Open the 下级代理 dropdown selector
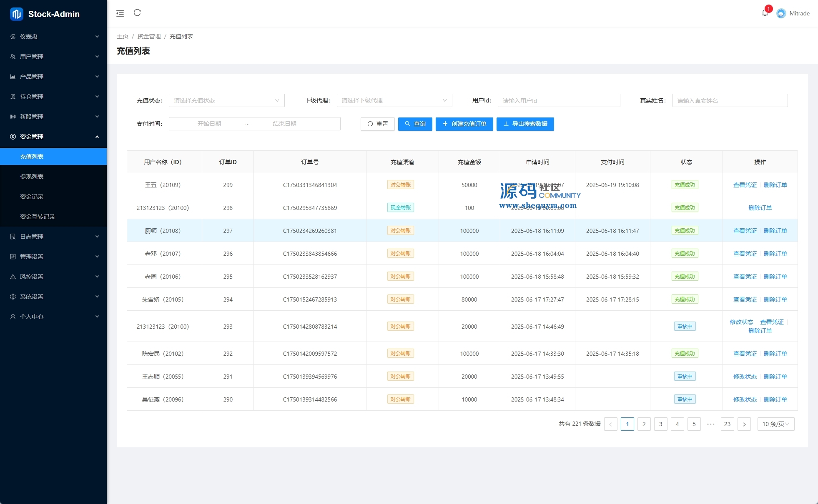Image resolution: width=818 pixels, height=504 pixels. (x=394, y=100)
